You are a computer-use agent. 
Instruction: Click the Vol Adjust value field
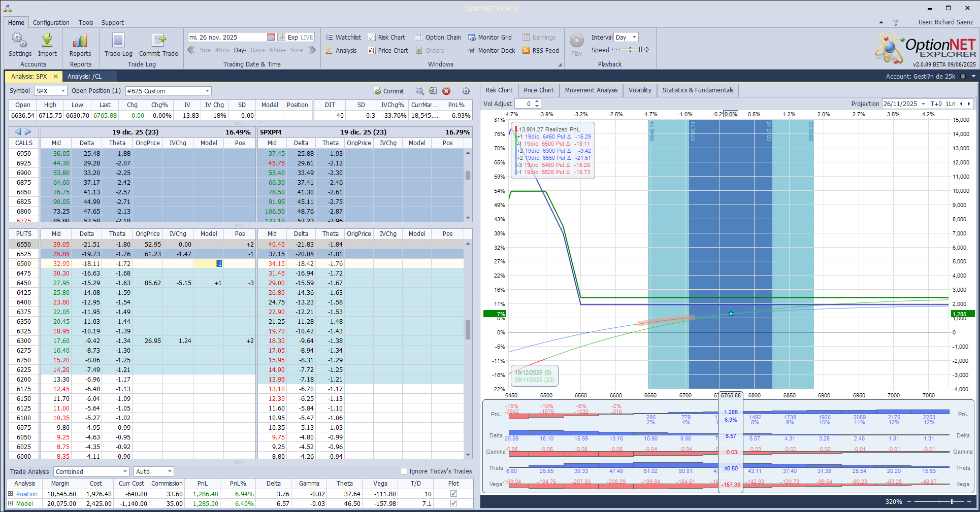tap(524, 104)
